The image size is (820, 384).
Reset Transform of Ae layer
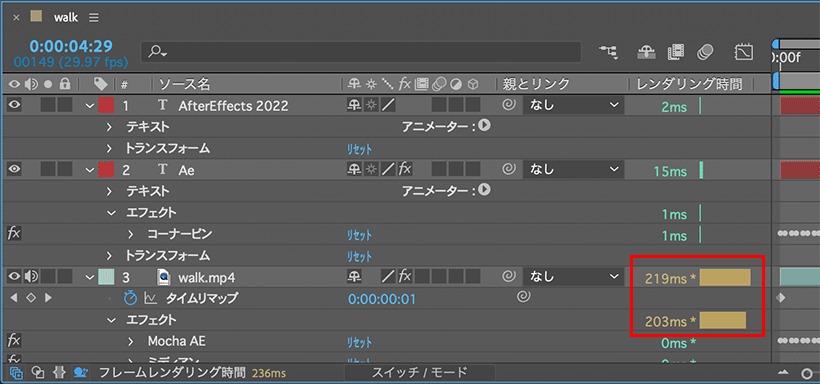[359, 256]
